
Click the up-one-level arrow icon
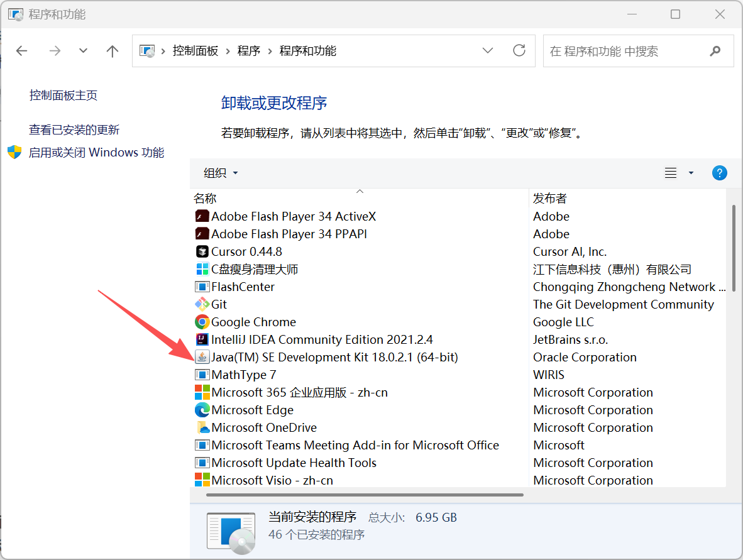coord(112,51)
